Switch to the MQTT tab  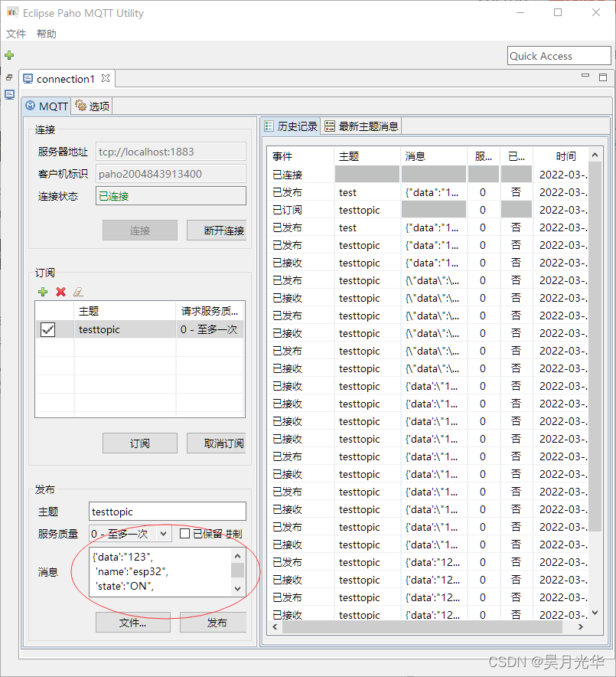[47, 106]
